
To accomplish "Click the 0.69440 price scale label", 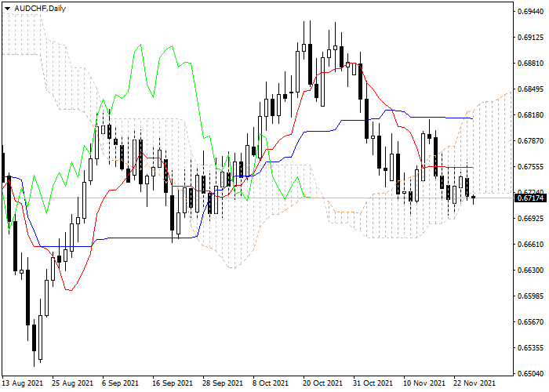I will pos(531,11).
